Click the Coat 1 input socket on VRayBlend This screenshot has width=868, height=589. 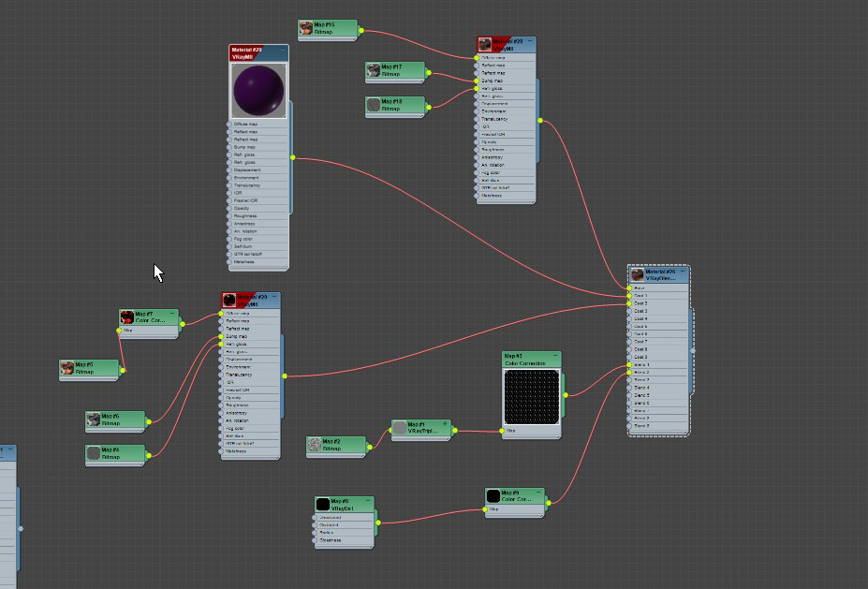click(x=629, y=296)
